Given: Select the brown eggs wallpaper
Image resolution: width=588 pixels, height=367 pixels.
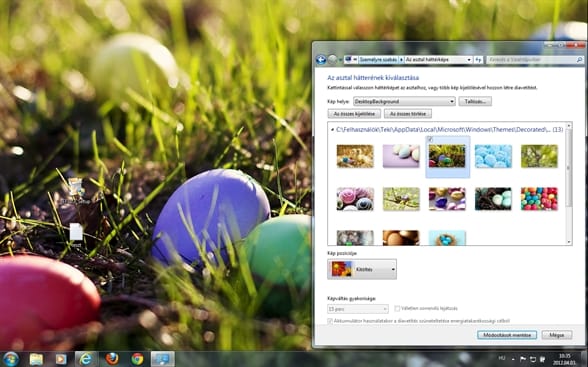Looking at the screenshot, I should coord(401,238).
